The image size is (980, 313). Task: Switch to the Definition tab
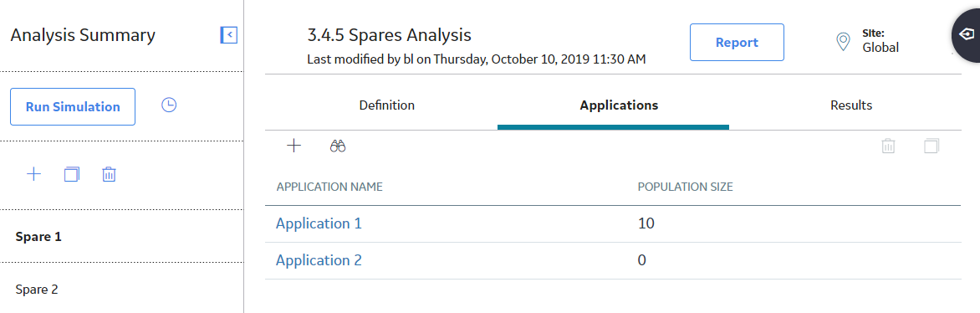click(387, 105)
